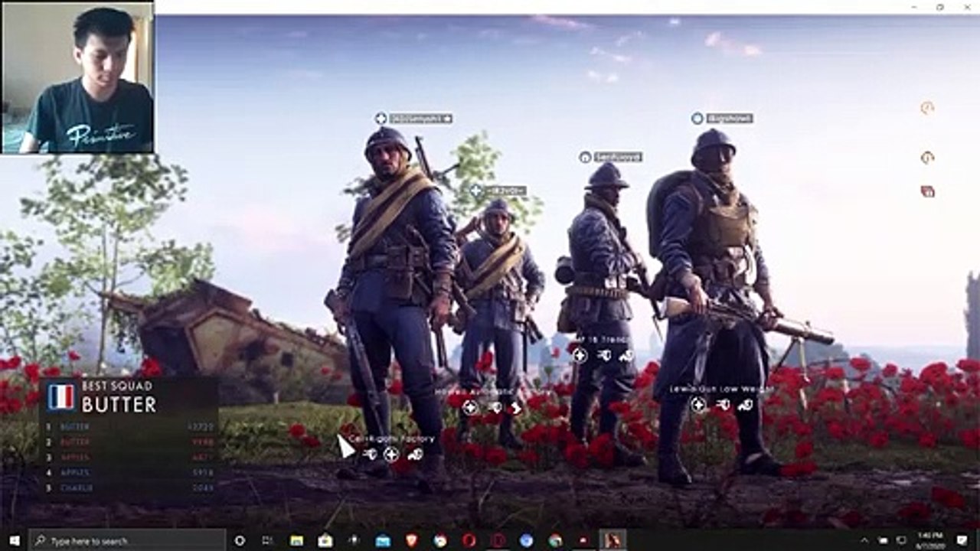Click the webcam overlay thumbnail

pyautogui.click(x=77, y=77)
